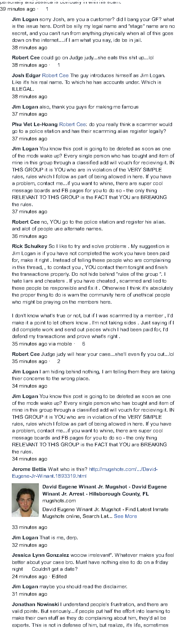Viewport: 184px width, 644px height.
Task: Click the '39 minutes ago' timestamp at the top
Action: coord(17,9)
